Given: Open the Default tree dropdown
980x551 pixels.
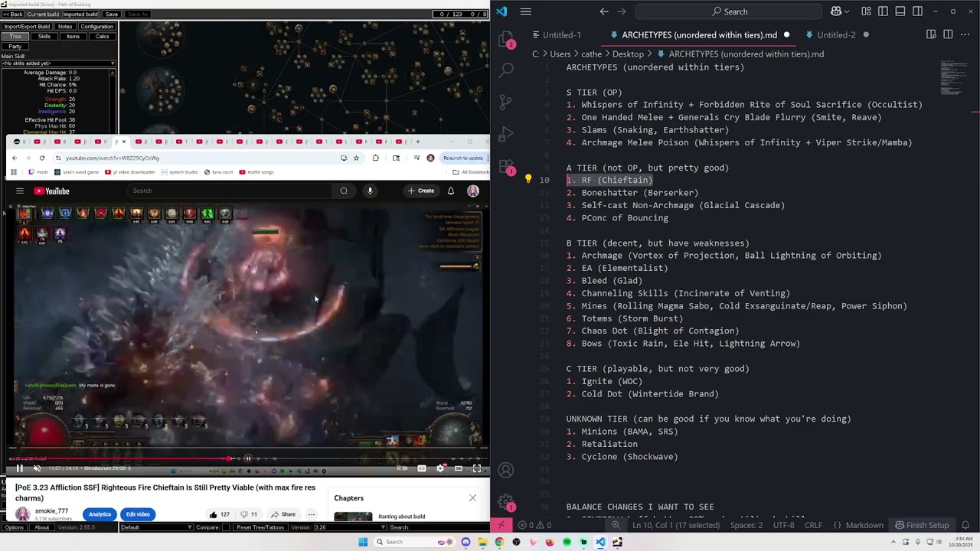Looking at the screenshot, I should click(156, 527).
